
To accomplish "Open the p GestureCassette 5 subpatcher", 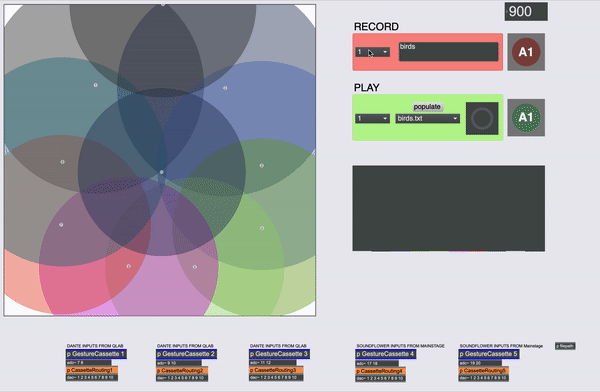I will (489, 354).
